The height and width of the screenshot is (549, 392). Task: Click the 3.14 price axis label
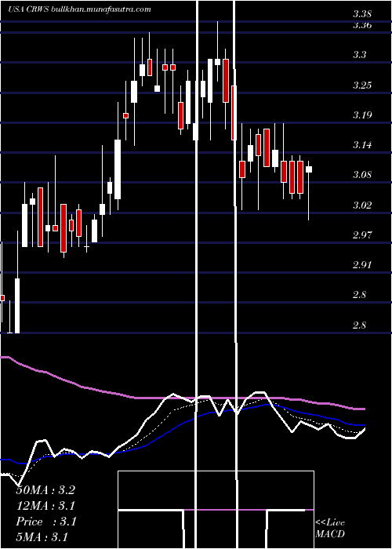tap(362, 144)
